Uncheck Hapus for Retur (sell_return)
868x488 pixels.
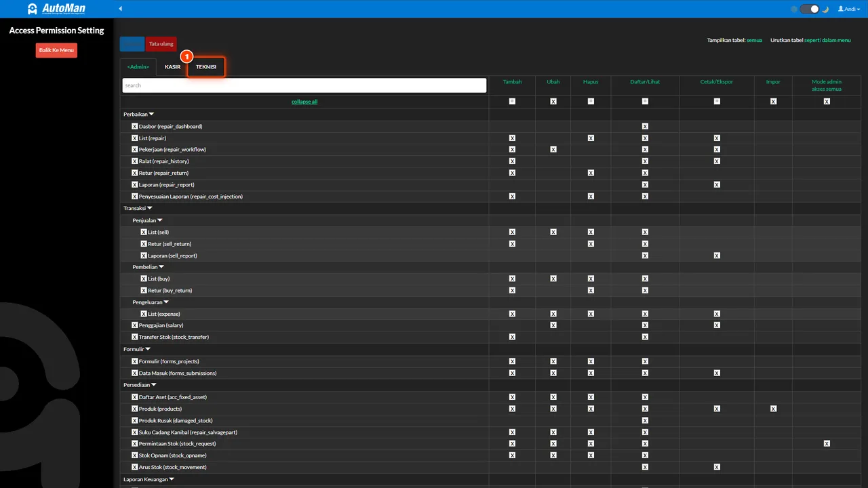click(591, 244)
